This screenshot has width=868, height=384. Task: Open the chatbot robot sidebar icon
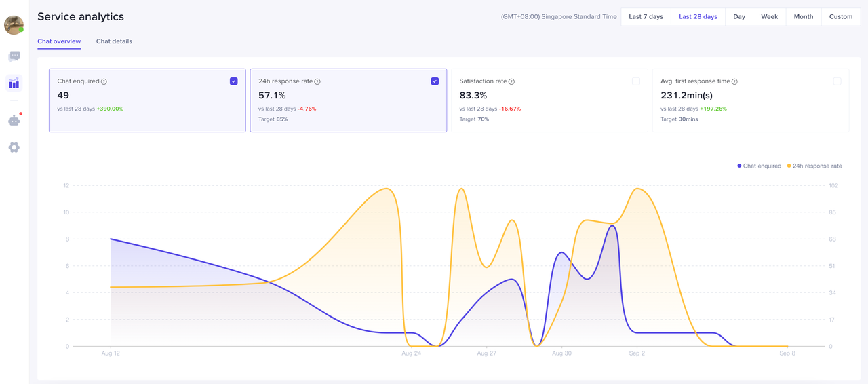tap(14, 120)
